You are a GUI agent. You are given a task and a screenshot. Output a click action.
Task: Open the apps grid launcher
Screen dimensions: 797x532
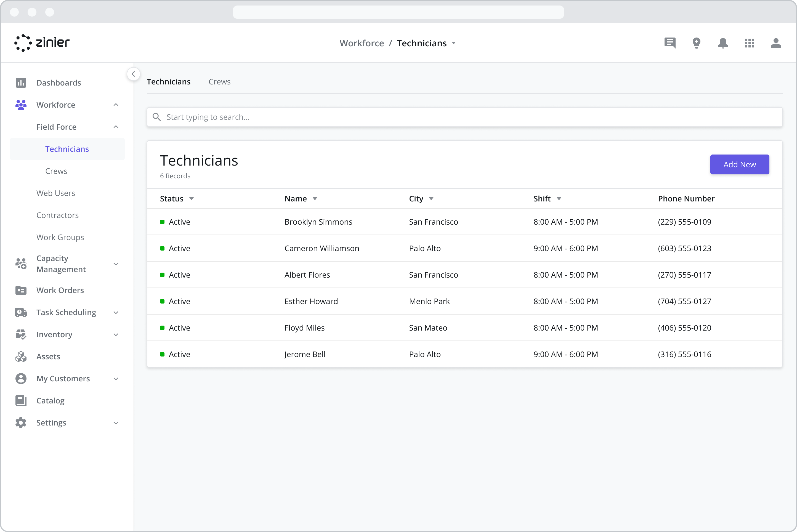click(x=749, y=43)
